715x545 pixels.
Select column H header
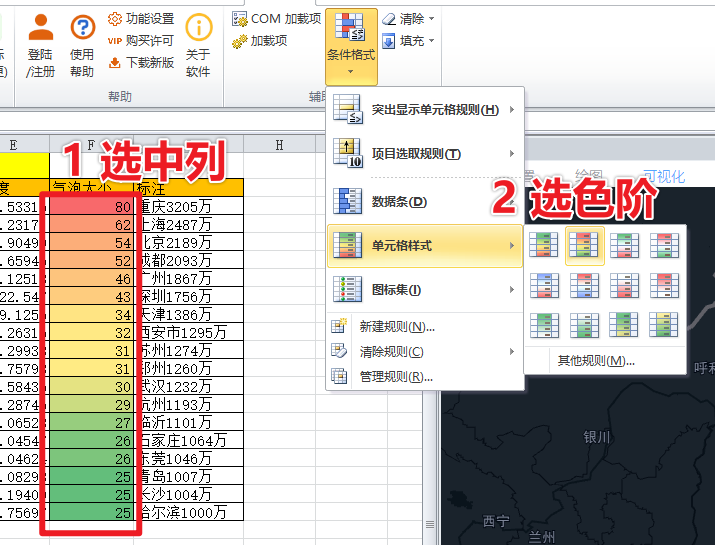pos(280,145)
